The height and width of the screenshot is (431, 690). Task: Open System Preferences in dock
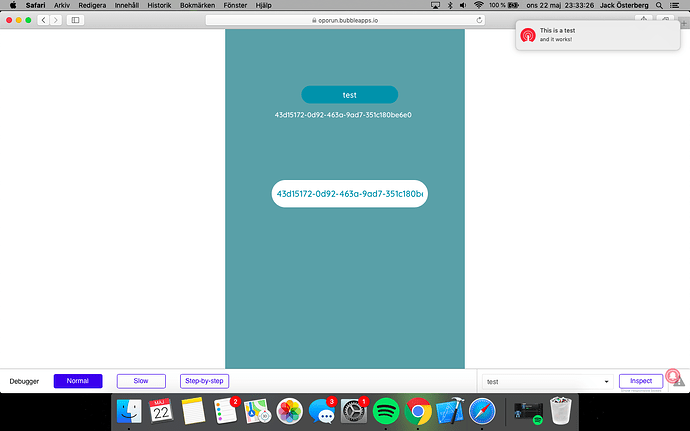click(x=354, y=411)
